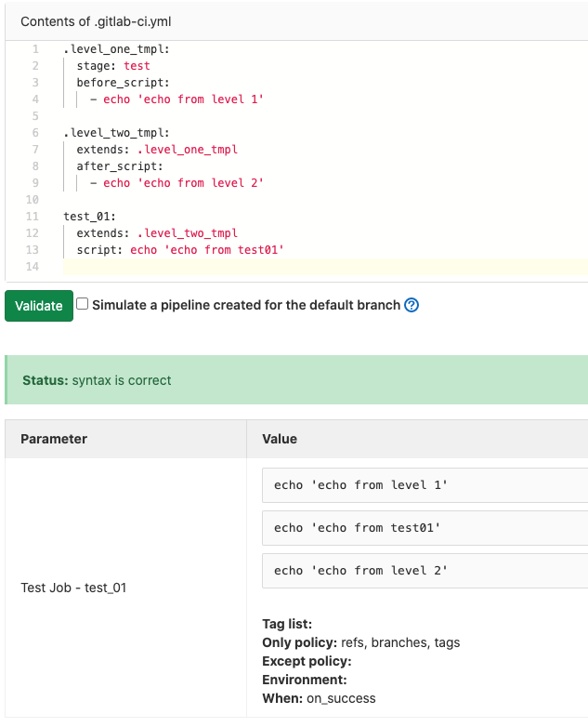Click the 'stage: test' line in the editor
The image size is (588, 727).
tap(113, 66)
